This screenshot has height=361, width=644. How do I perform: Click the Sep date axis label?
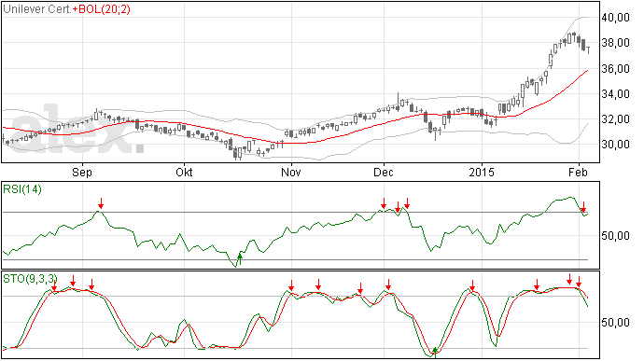tap(82, 172)
